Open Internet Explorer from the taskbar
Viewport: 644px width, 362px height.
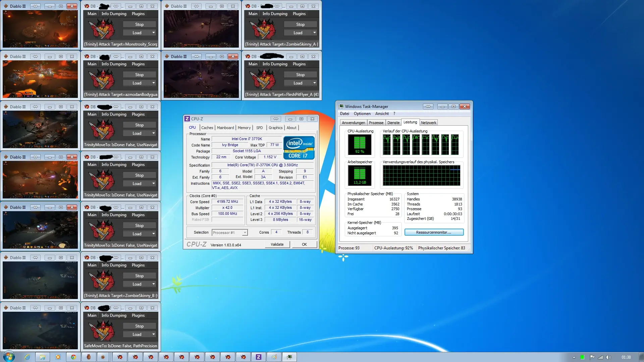tap(27, 357)
